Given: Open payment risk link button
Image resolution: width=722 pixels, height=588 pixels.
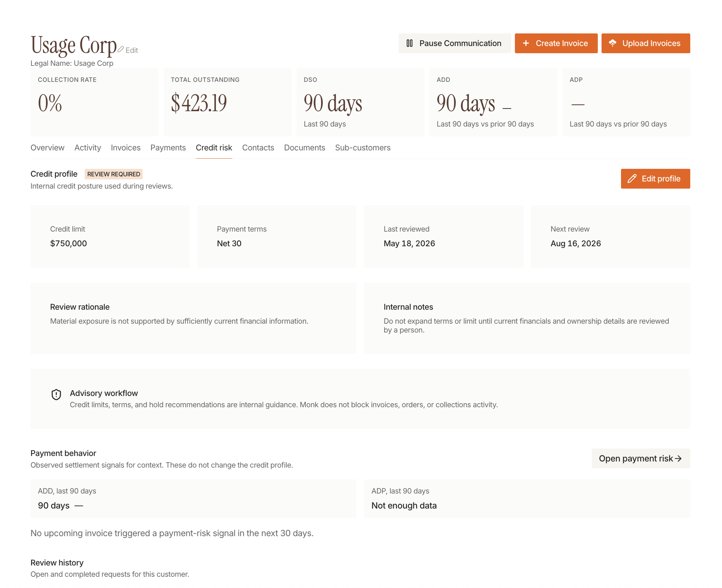Looking at the screenshot, I should pos(641,459).
